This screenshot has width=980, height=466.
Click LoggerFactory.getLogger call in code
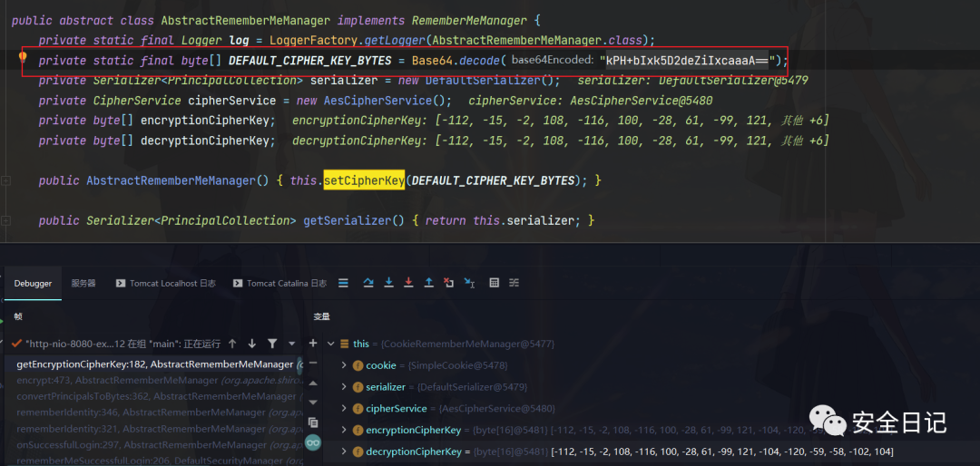[348, 41]
